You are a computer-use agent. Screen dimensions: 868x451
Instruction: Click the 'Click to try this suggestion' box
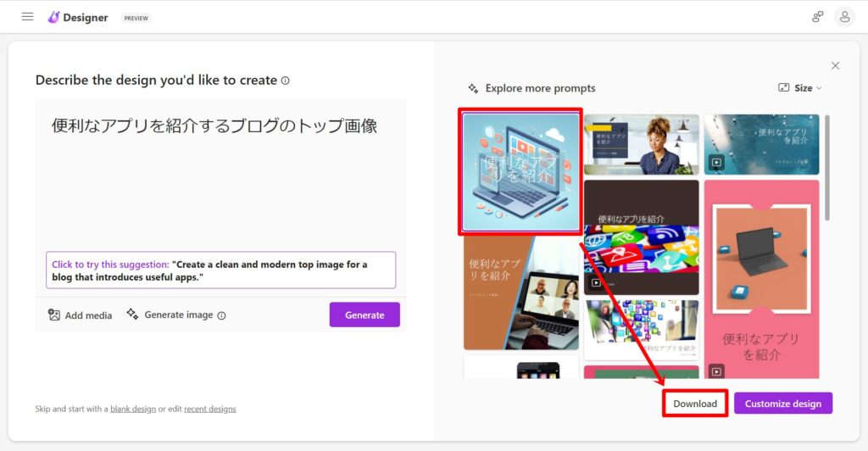[x=221, y=270]
